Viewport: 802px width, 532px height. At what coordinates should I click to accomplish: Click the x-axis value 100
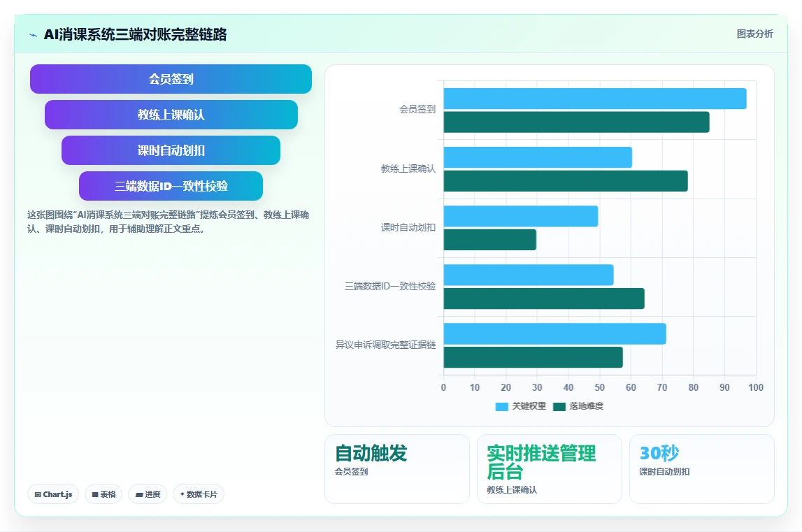tap(756, 388)
